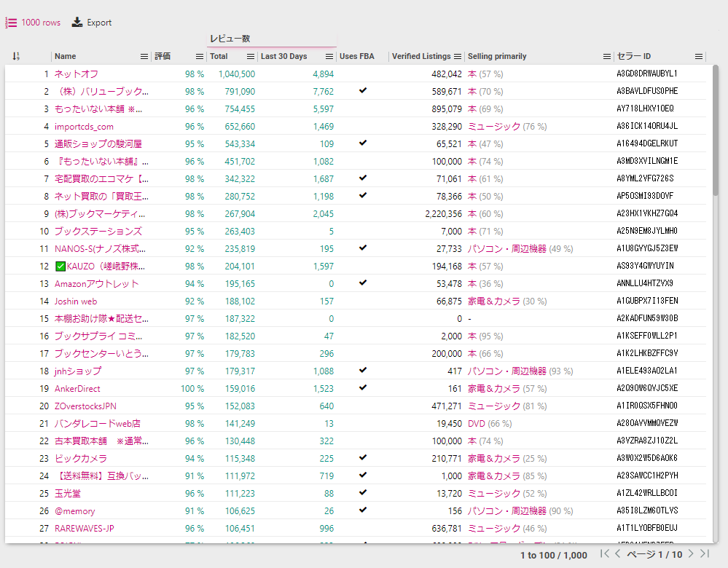Image resolution: width=728 pixels, height=568 pixels.
Task: Click the 1000 rows list icon
Action: click(x=11, y=23)
